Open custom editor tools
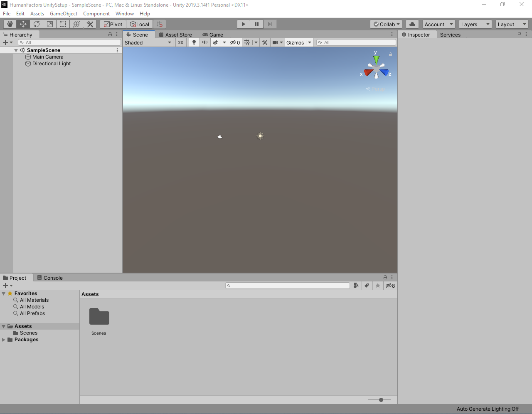This screenshot has width=532, height=414. pos(90,24)
